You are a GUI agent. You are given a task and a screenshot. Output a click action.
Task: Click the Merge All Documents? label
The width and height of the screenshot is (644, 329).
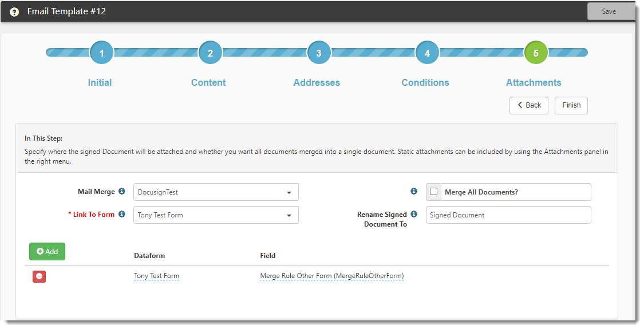481,192
